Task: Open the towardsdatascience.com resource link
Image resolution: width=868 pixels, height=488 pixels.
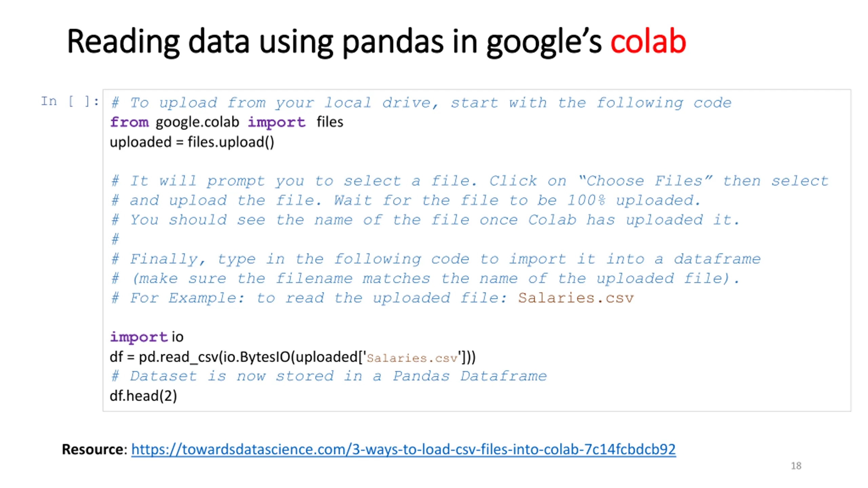Action: [x=403, y=449]
